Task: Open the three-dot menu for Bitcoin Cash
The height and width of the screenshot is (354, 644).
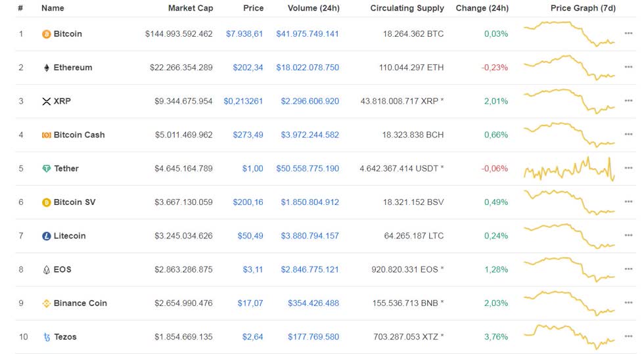Action: [628, 134]
